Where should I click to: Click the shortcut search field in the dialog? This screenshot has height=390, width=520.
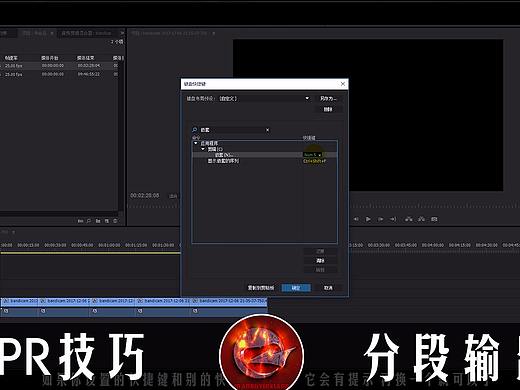[233, 130]
